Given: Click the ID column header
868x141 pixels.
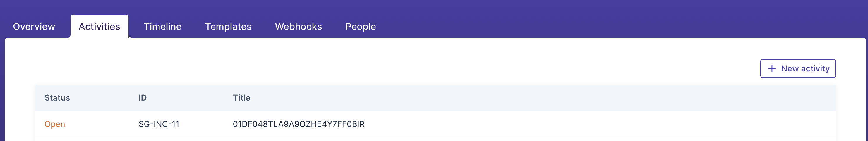Looking at the screenshot, I should pyautogui.click(x=143, y=98).
